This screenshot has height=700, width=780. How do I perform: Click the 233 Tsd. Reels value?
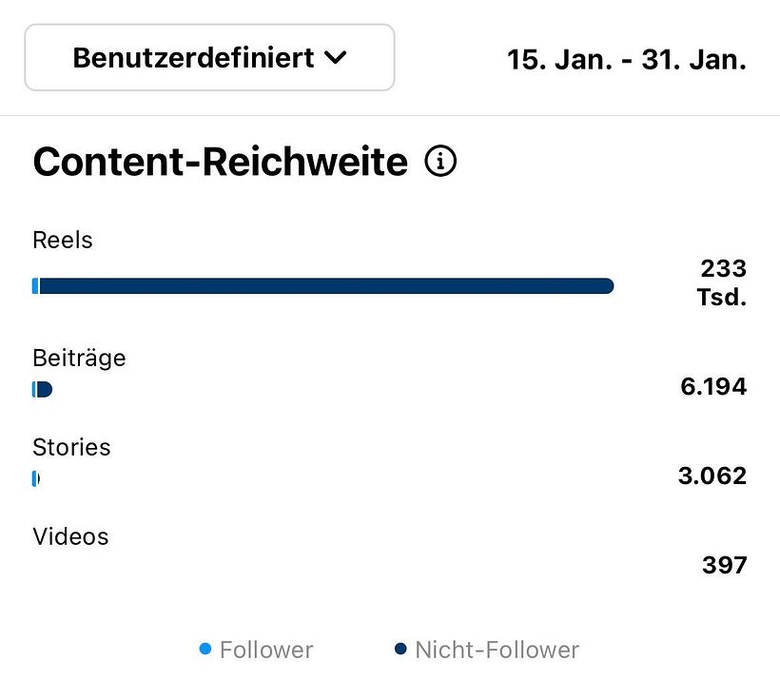[722, 282]
